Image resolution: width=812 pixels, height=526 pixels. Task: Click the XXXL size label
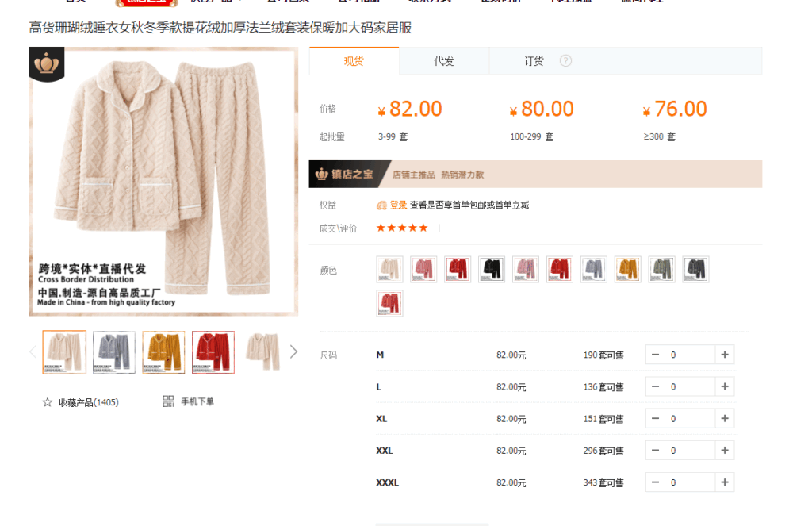pos(387,482)
